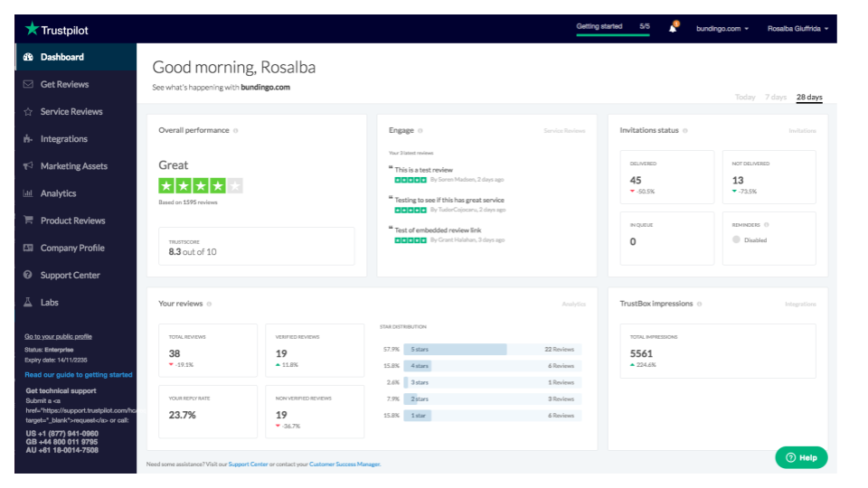Image resolution: width=868 pixels, height=488 pixels.
Task: Click the Delivered 45 card
Action: [667, 177]
